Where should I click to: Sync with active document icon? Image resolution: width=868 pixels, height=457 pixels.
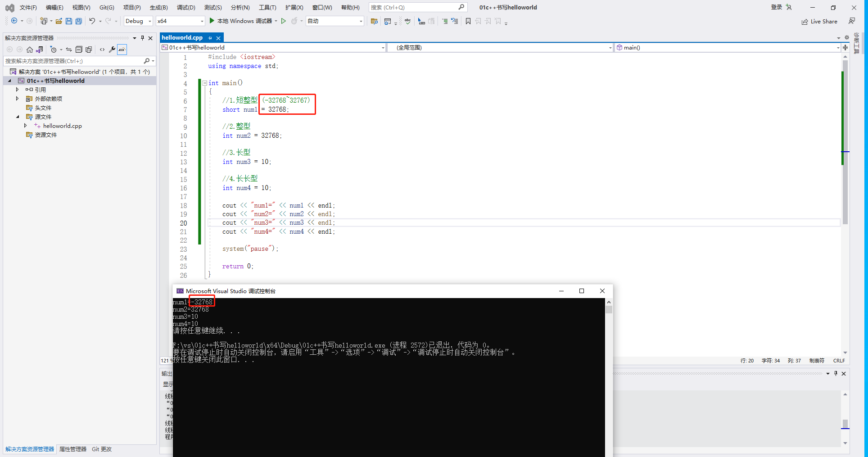pos(69,50)
